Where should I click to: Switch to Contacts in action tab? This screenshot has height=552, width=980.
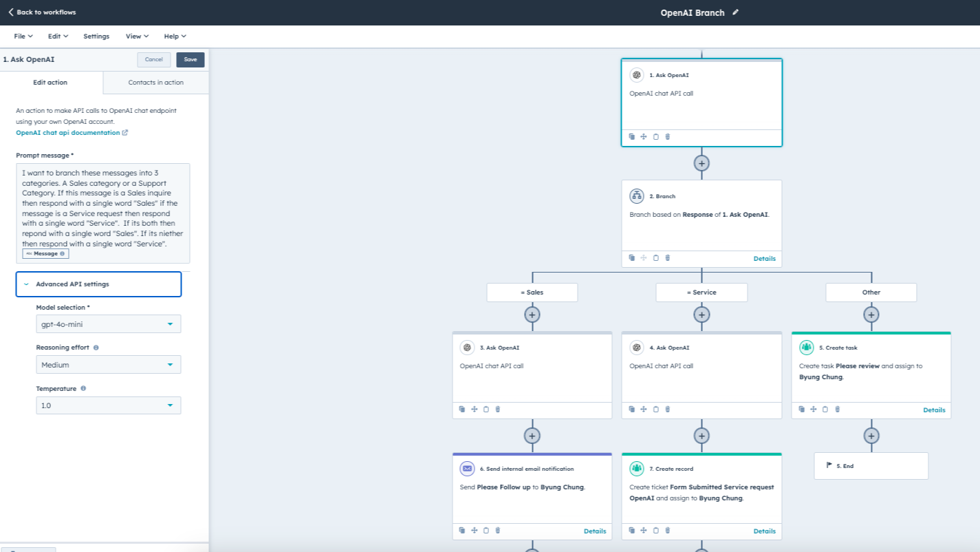pos(155,83)
